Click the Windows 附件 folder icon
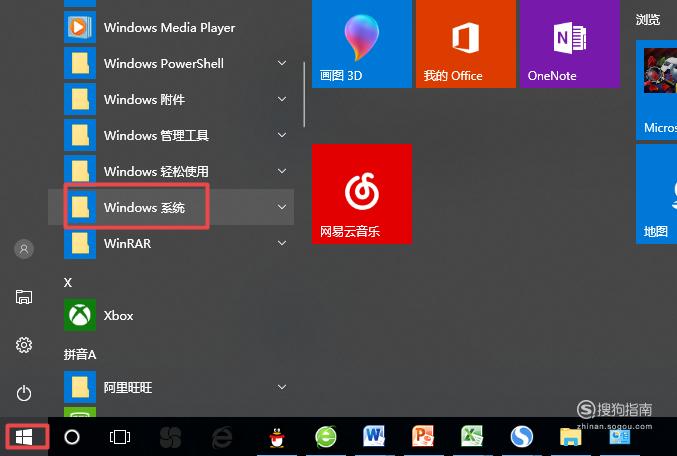This screenshot has width=677, height=456. 80,99
